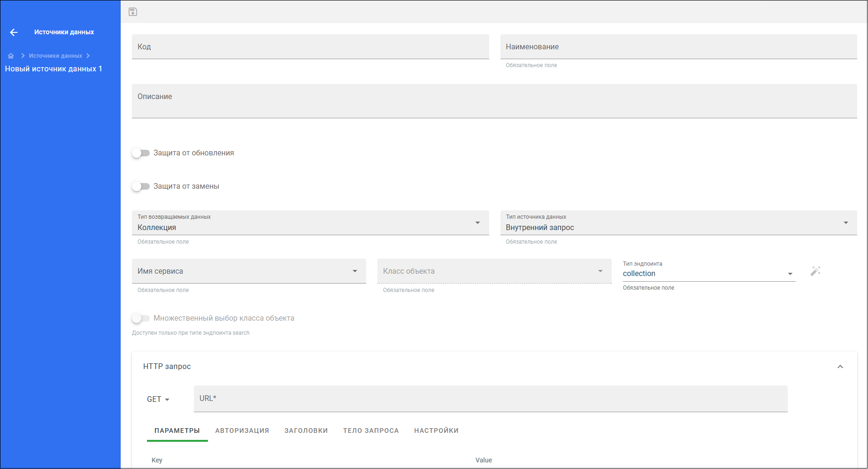Go back using the left arrow

[x=14, y=32]
